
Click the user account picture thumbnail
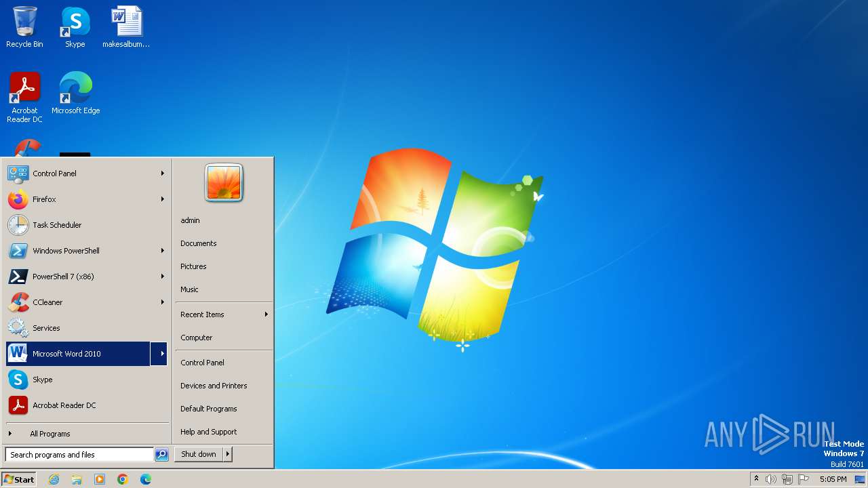224,182
